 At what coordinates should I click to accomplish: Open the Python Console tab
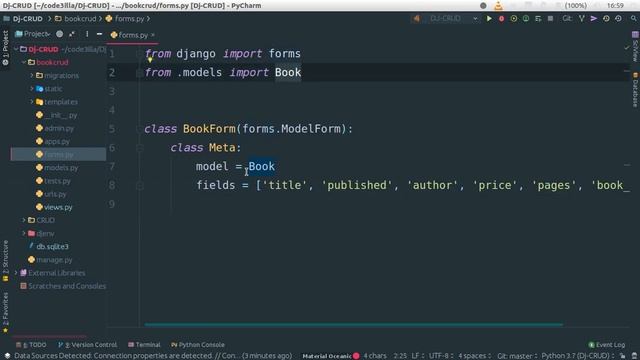[x=198, y=345]
